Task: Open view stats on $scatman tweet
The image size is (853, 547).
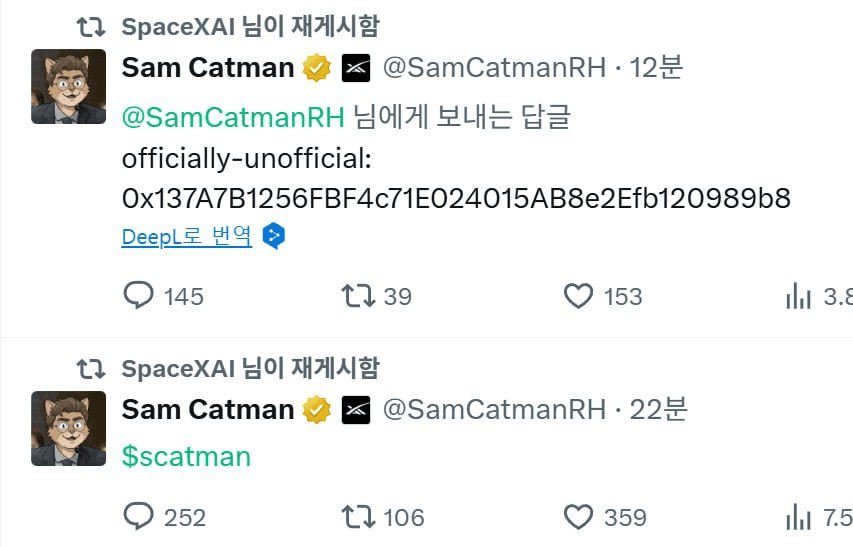Action: pos(798,517)
